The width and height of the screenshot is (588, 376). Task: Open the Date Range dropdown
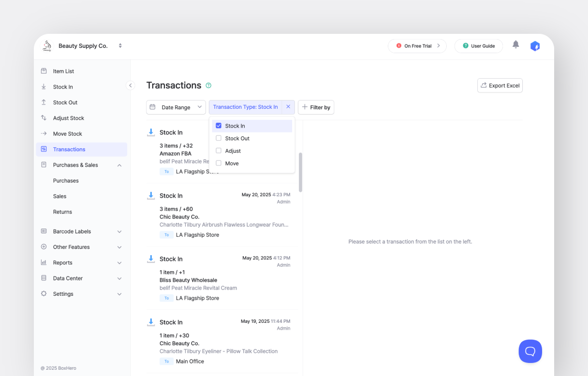click(176, 107)
